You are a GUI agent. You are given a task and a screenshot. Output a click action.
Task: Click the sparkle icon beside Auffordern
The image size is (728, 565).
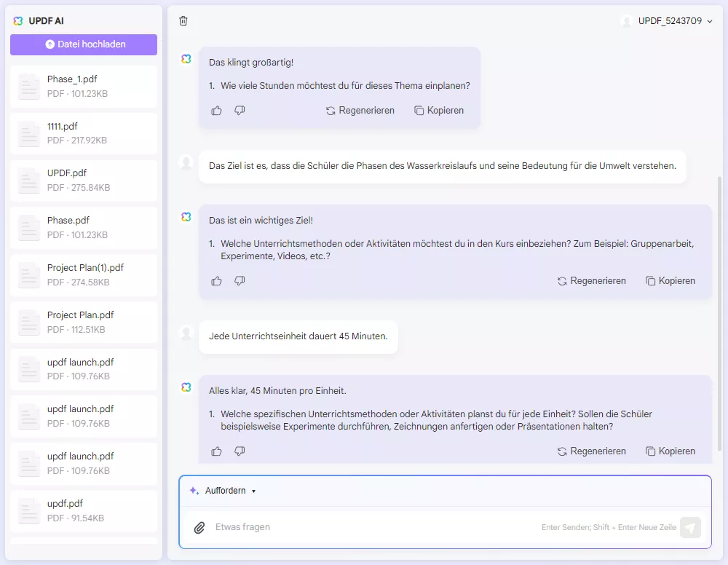click(194, 491)
